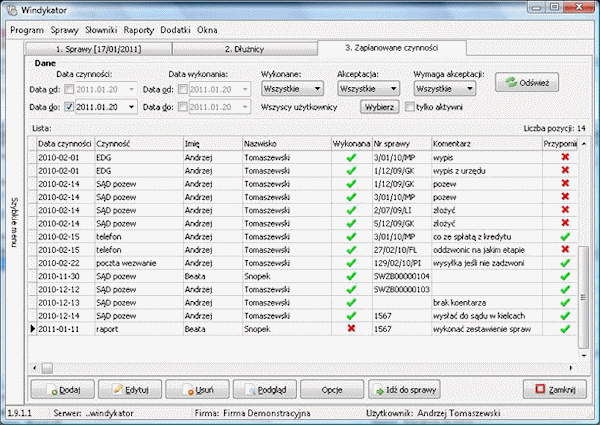Open Data czynności 'Data do' date picker
600x425 pixels.
(x=131, y=107)
